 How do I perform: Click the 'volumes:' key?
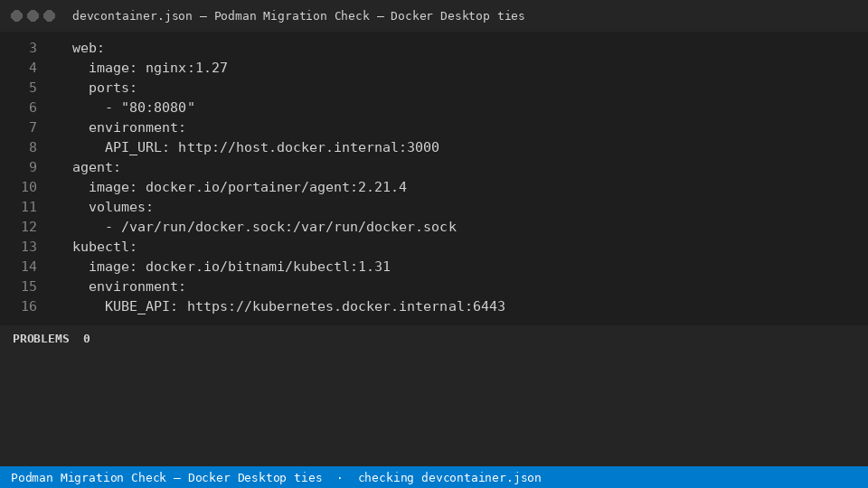tap(120, 208)
